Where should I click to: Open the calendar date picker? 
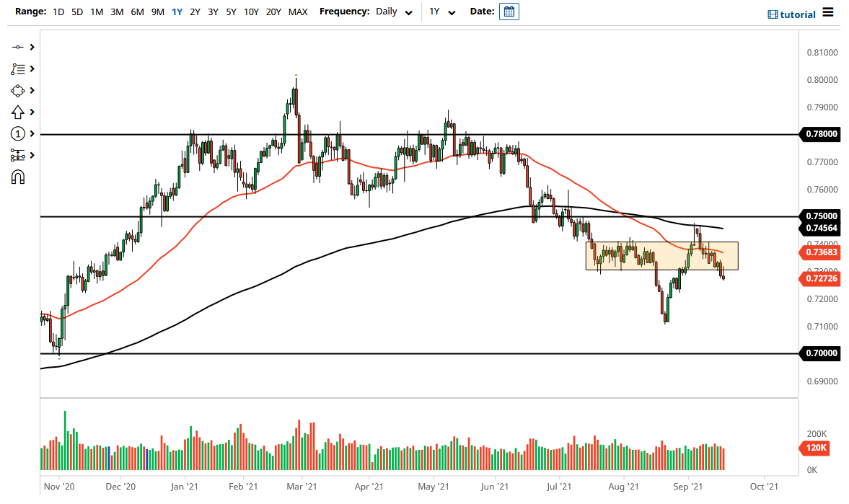[509, 12]
